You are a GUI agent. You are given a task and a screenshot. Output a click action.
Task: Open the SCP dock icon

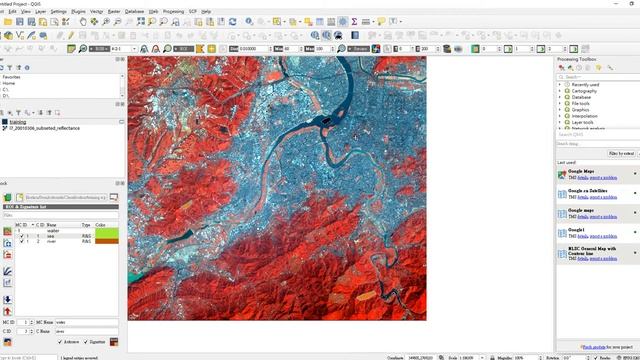coord(71,49)
